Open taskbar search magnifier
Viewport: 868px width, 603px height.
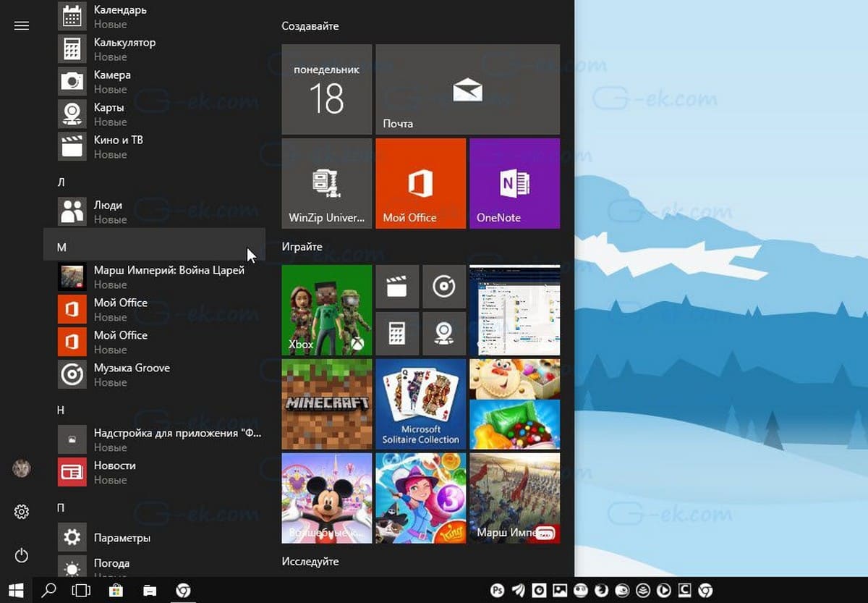(x=48, y=590)
